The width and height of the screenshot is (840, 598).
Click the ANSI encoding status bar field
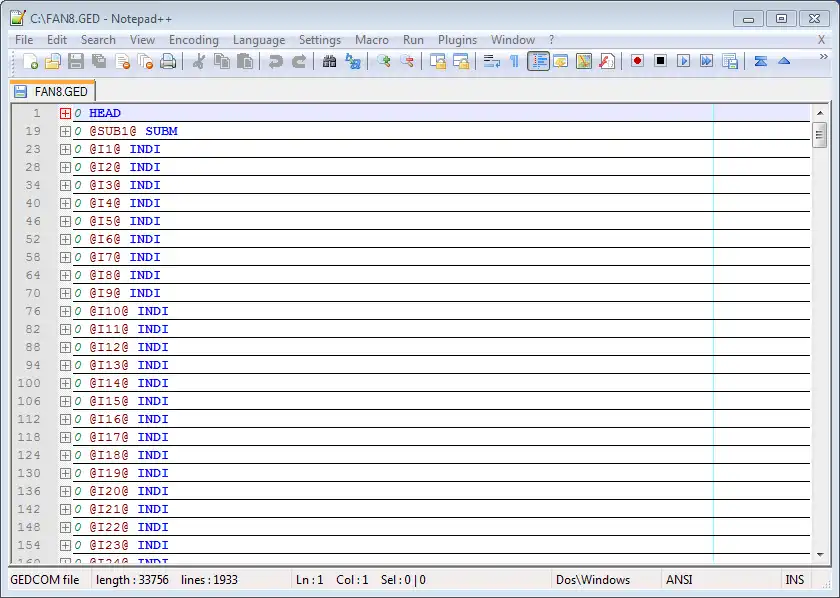[x=721, y=580]
